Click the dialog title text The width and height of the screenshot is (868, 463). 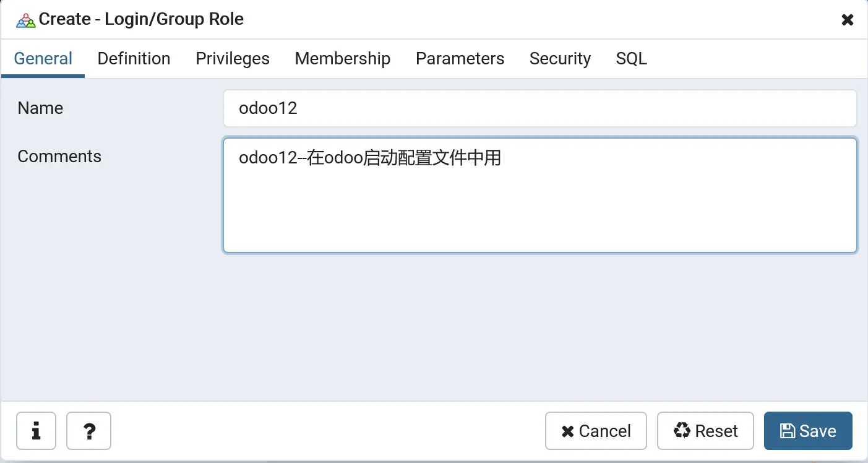(x=141, y=20)
